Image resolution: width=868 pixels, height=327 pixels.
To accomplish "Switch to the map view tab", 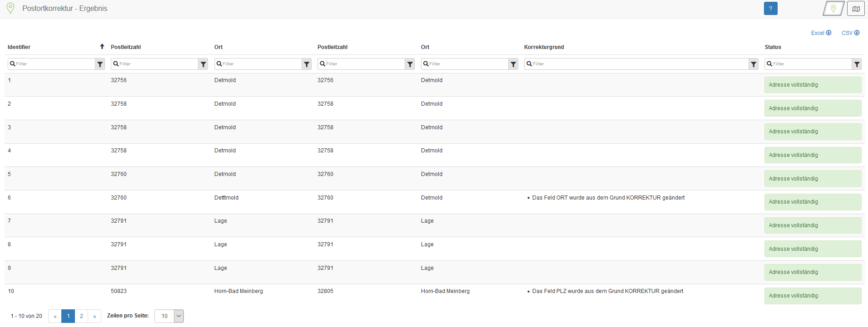I will click(856, 9).
